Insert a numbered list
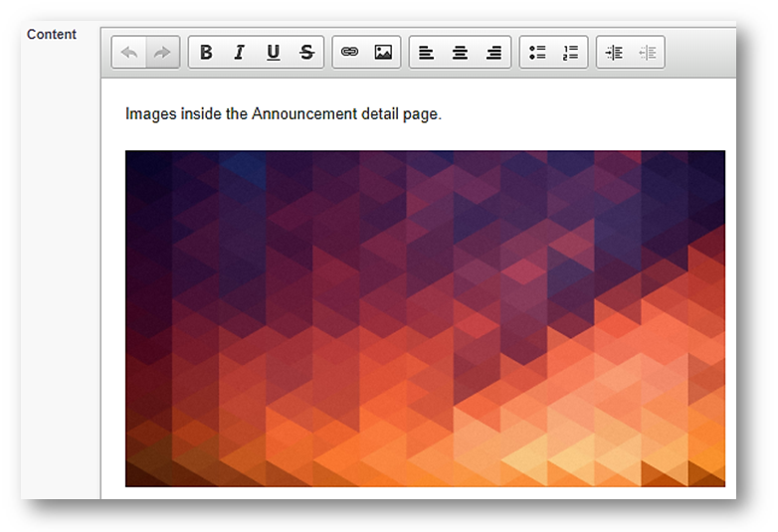Viewport: 778px width, 532px height. pyautogui.click(x=570, y=53)
